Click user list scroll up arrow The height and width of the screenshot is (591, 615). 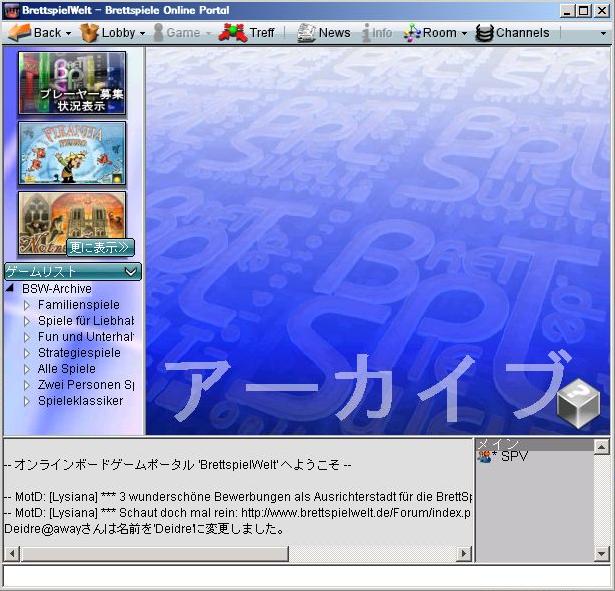pyautogui.click(x=601, y=447)
